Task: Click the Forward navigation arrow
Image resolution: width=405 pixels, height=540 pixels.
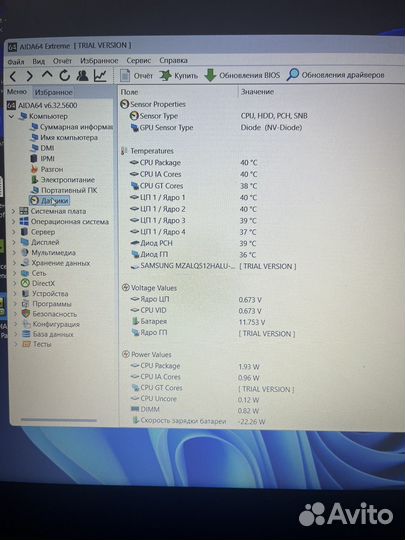Action: coord(30,76)
